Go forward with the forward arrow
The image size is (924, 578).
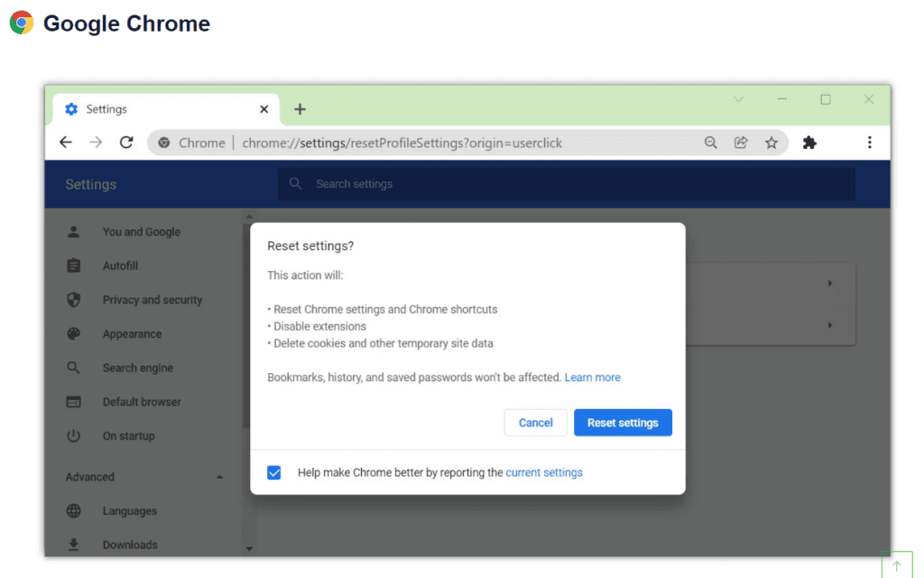click(96, 142)
